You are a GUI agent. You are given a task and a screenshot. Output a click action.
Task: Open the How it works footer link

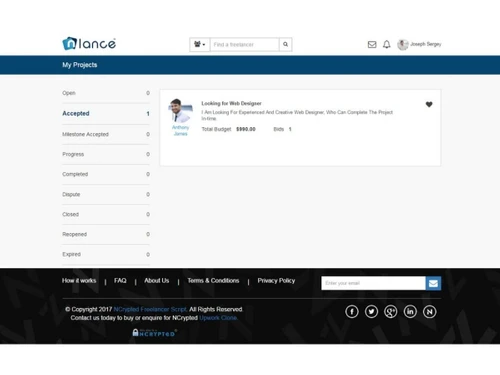(79, 281)
